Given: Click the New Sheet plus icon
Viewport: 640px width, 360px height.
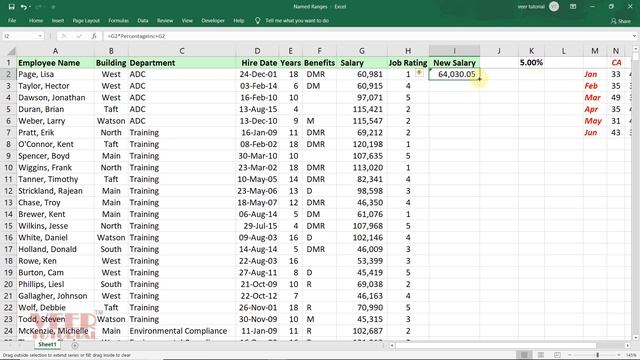Looking at the screenshot, I should coord(75,345).
